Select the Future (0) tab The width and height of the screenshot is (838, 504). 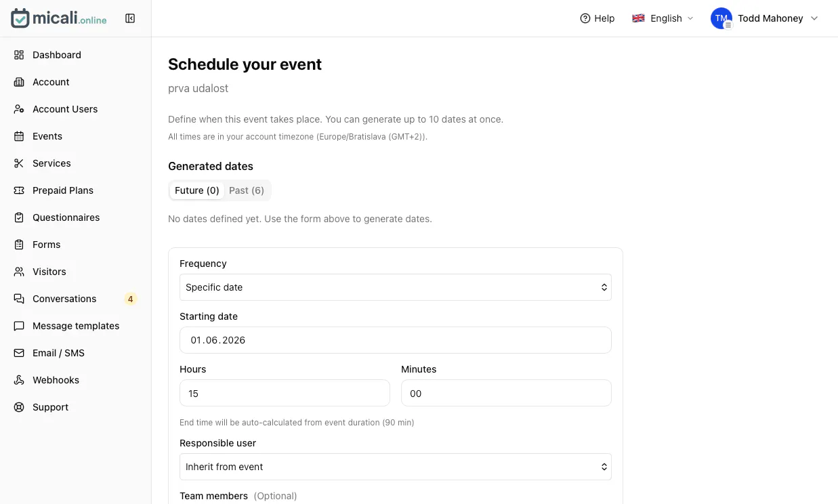tap(197, 190)
